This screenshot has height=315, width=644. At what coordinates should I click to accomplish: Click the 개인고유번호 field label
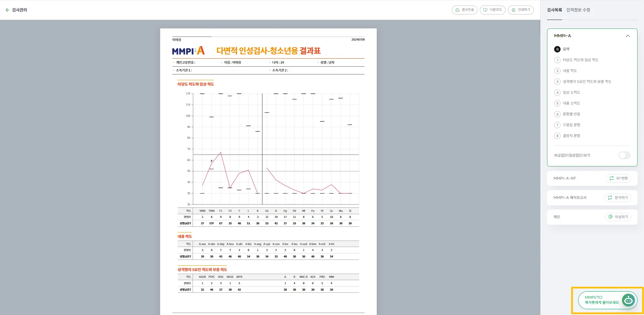(x=185, y=63)
